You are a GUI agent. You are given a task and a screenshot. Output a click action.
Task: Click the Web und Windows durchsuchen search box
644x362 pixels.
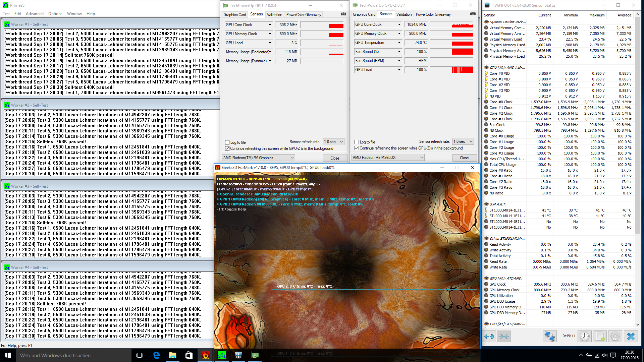tap(74, 355)
